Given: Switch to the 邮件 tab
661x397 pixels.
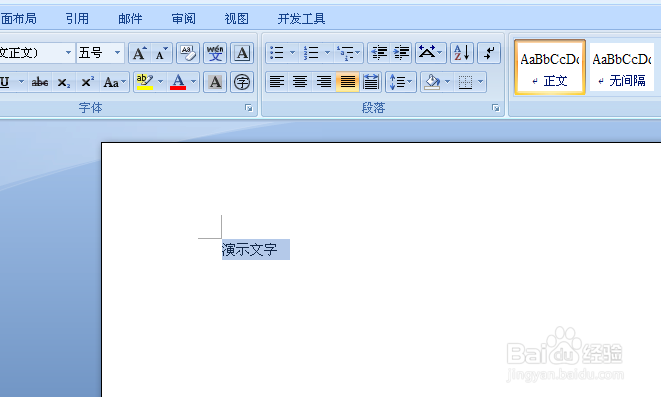Looking at the screenshot, I should click(x=130, y=19).
